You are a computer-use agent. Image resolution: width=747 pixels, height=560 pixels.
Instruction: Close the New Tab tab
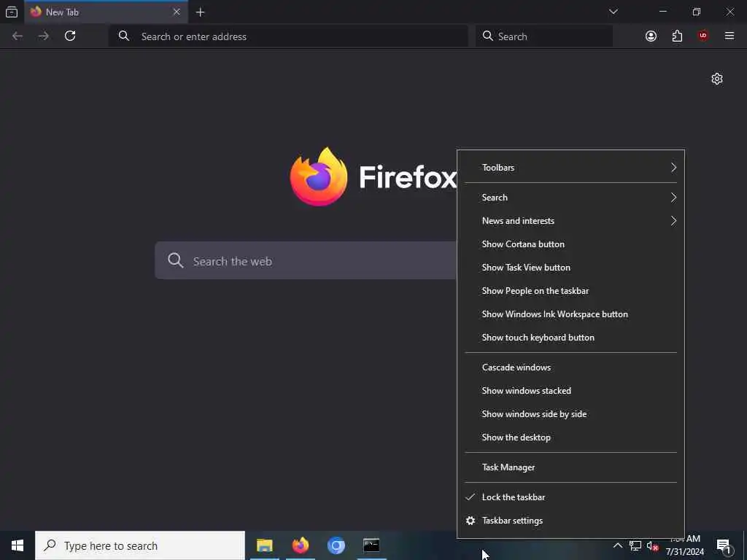coord(177,12)
